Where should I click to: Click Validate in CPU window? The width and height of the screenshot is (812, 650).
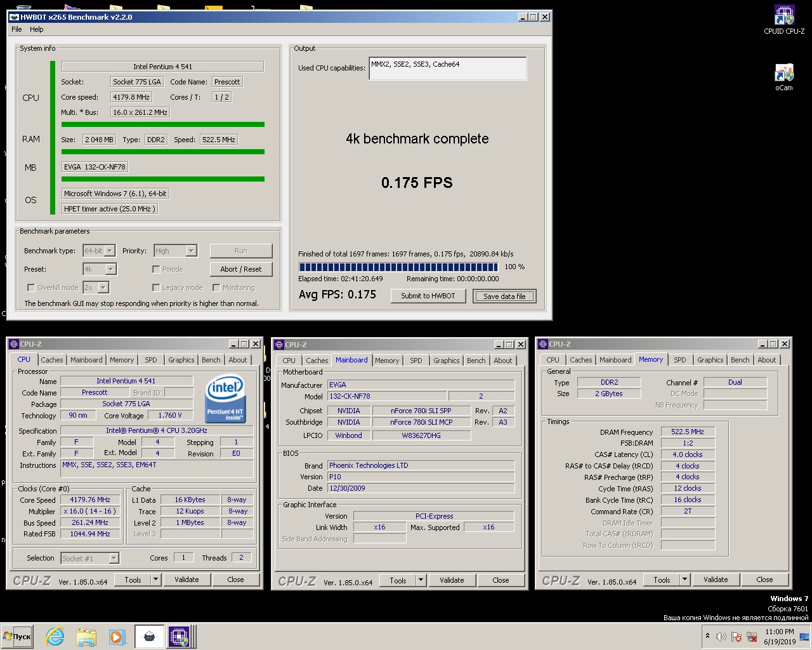pyautogui.click(x=187, y=580)
